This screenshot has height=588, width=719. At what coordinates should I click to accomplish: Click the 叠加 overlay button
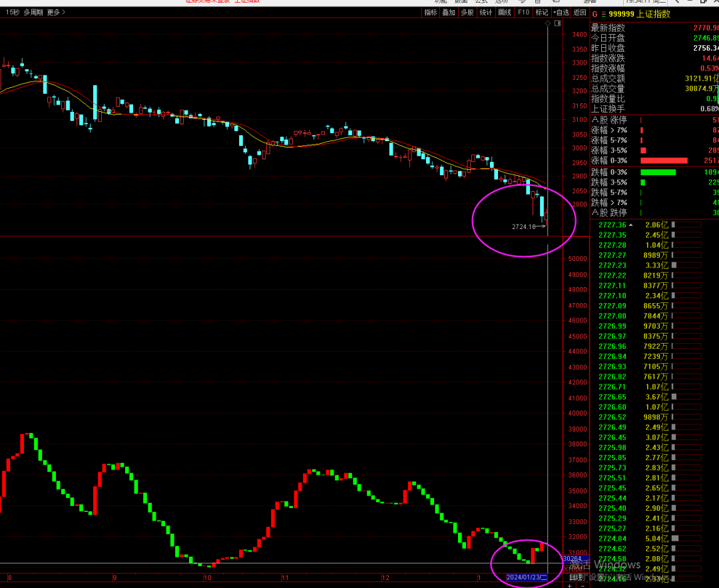[449, 13]
